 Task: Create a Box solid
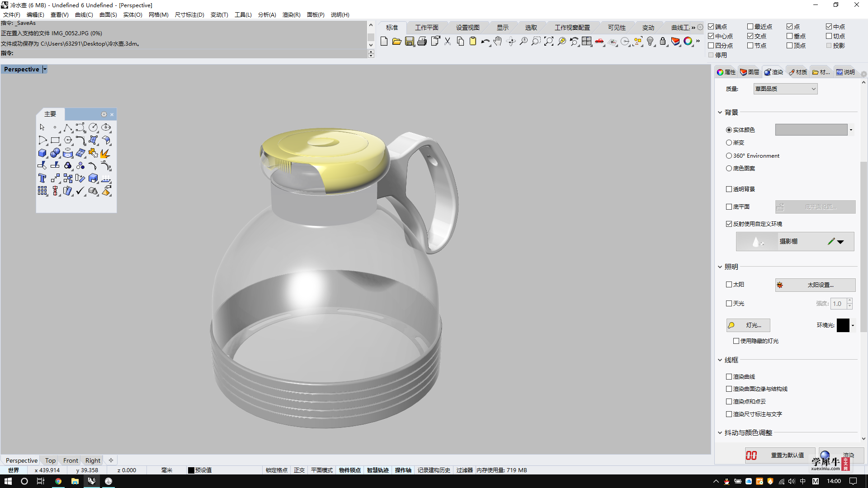42,153
